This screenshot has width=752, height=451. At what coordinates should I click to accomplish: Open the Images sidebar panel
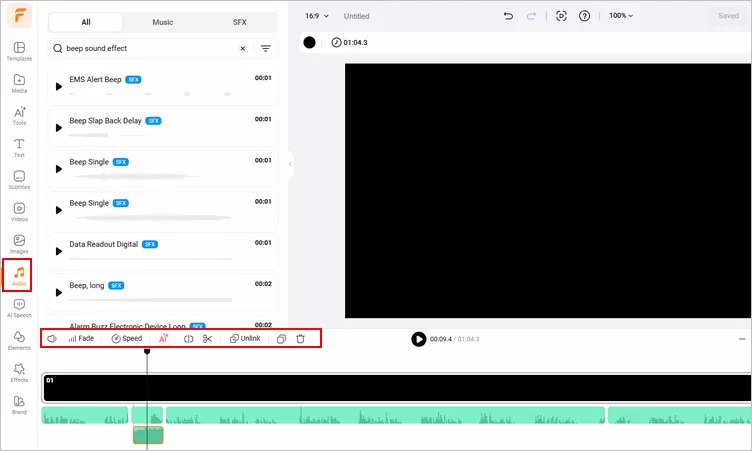click(x=19, y=244)
